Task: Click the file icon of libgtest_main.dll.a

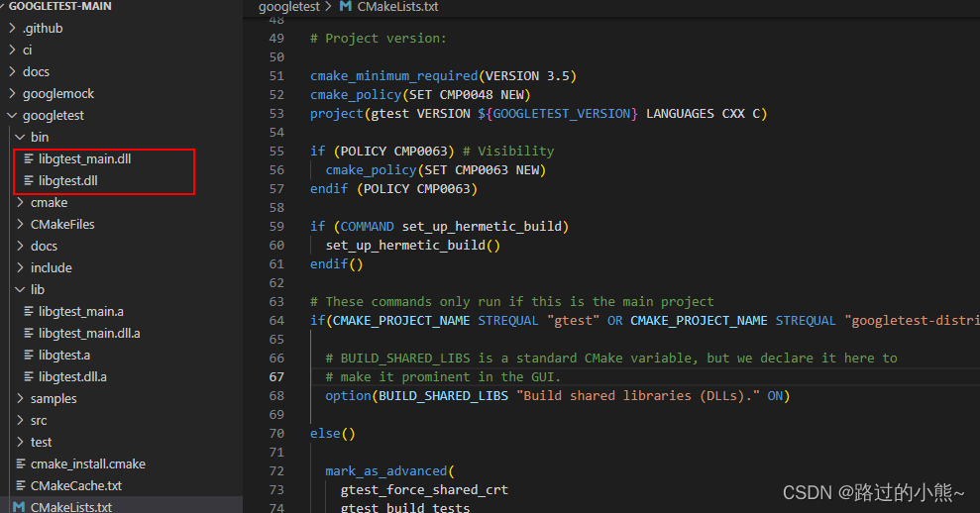Action: [x=29, y=333]
